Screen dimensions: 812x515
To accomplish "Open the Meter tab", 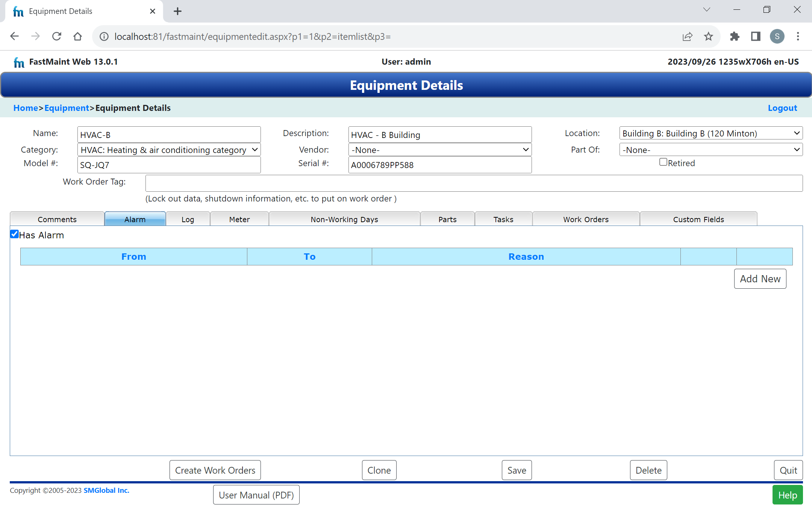I will (x=239, y=219).
